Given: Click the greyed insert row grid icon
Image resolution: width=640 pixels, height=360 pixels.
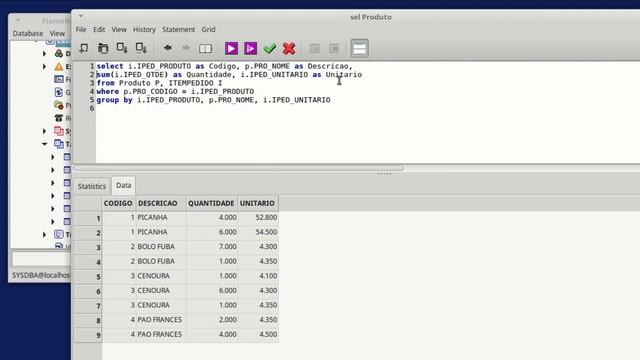Looking at the screenshot, I should click(315, 48).
